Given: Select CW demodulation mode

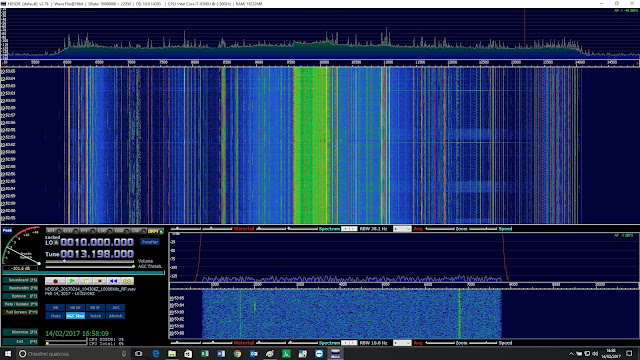Looking at the screenshot, I should 138,231.
